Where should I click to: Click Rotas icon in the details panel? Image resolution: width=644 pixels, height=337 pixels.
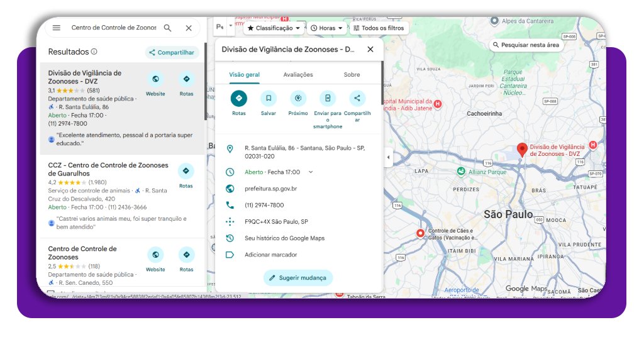(x=239, y=99)
